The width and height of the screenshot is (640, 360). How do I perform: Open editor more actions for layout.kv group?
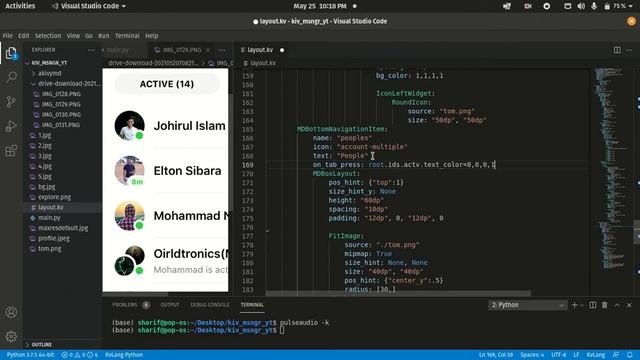tap(629, 50)
